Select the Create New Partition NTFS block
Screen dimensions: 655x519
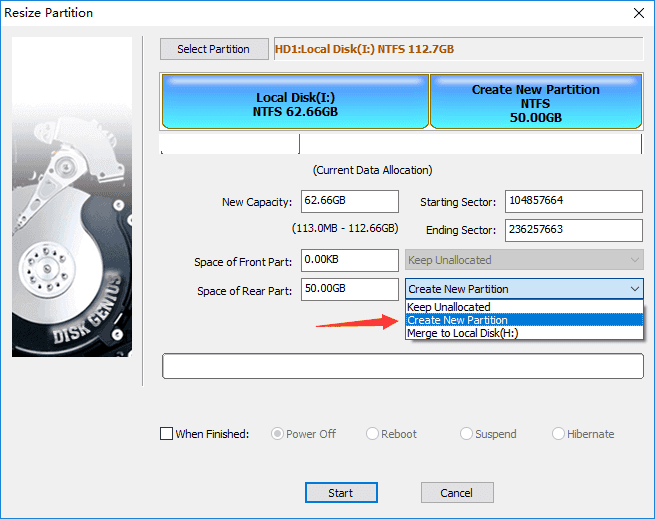[x=535, y=103]
